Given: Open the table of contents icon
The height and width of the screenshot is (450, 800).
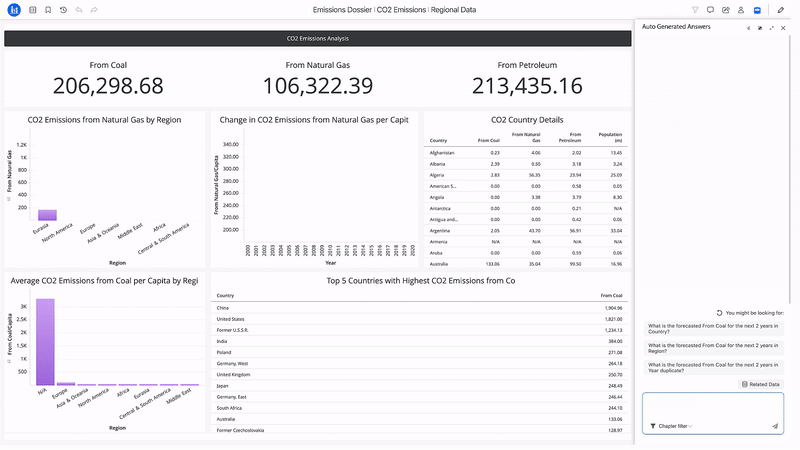Looking at the screenshot, I should [x=32, y=10].
